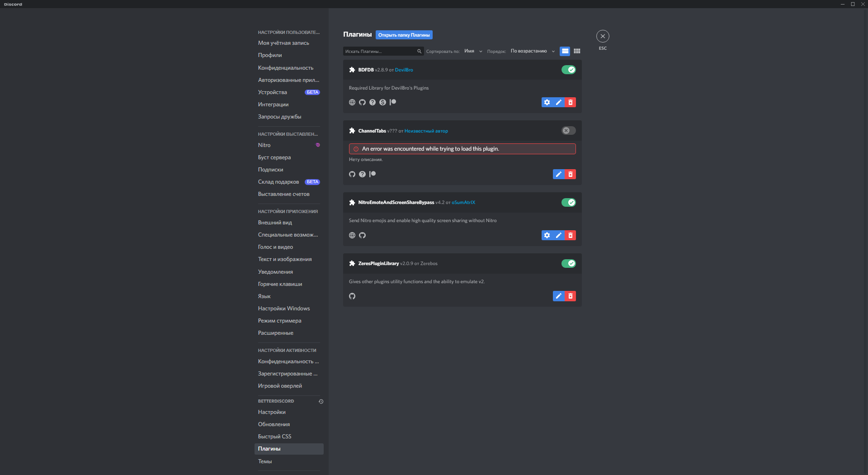Open Моя учётная запись settings
Screen dimensions: 868x475
tap(289, 43)
